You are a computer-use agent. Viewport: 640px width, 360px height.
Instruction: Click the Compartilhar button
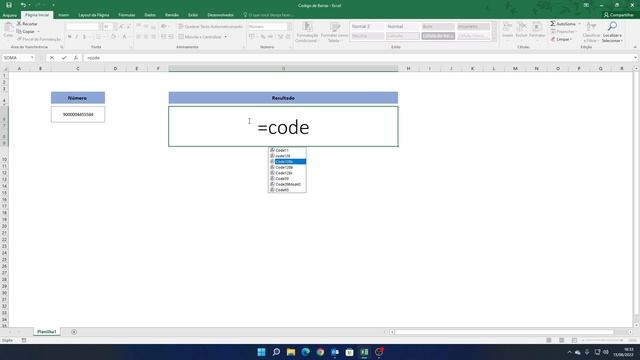point(618,15)
